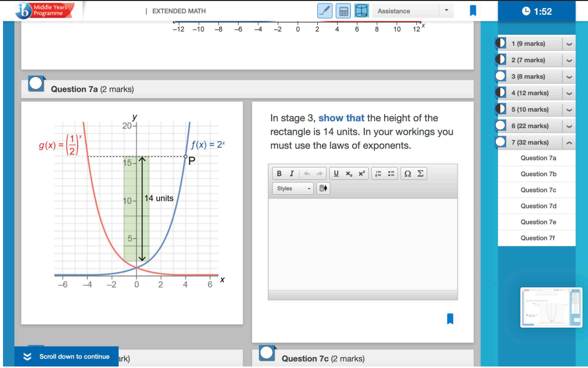Screen dimensions: 588x368
Task: Select 7 (32 marks) in question list
Action: click(530, 143)
